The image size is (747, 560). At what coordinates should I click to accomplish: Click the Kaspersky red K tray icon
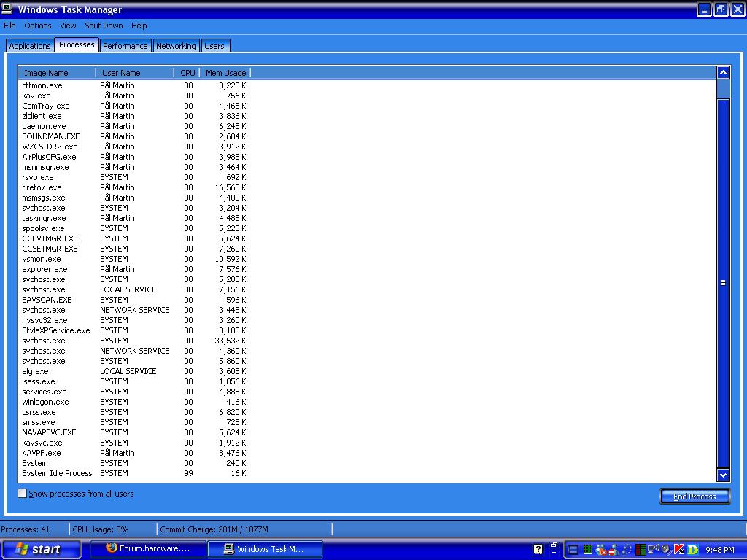pyautogui.click(x=679, y=550)
